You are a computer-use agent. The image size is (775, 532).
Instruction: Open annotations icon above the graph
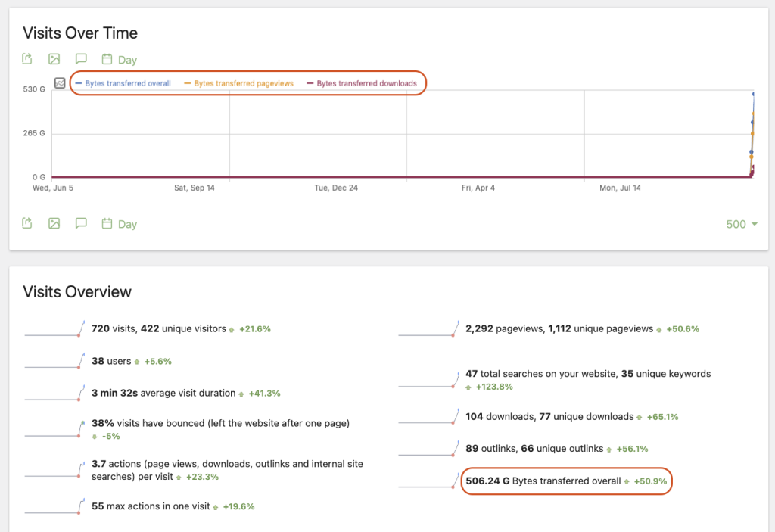(81, 59)
